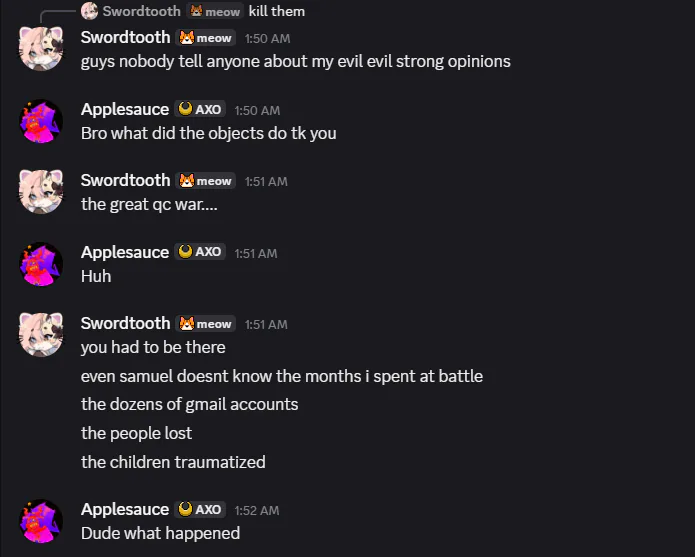Select the "the children traumatized" message
Screen dimensions: 695x557
coord(173,462)
